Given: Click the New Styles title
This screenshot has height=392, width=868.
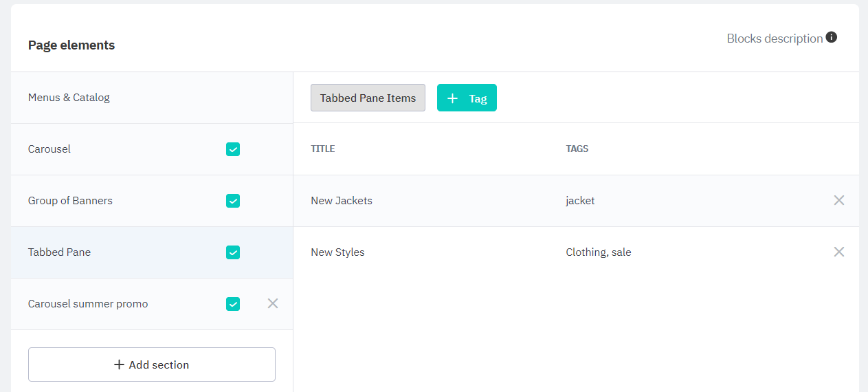Looking at the screenshot, I should (x=337, y=252).
